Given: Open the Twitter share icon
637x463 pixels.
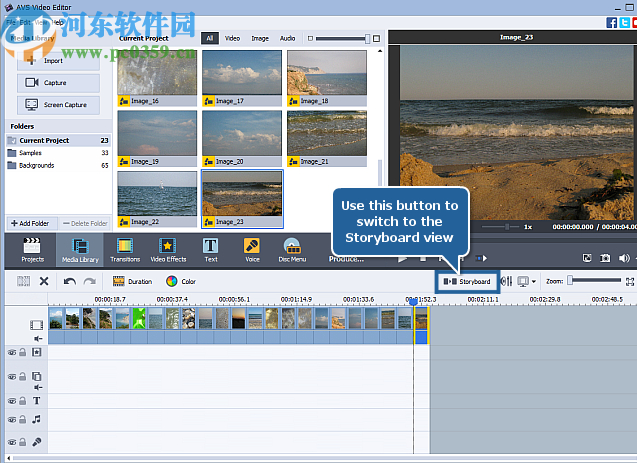Looking at the screenshot, I should click(x=624, y=22).
